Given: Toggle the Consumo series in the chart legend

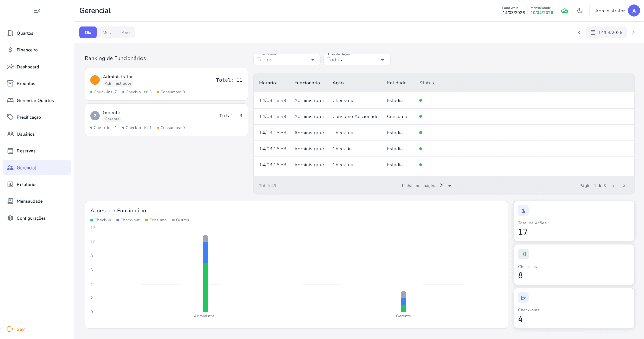Looking at the screenshot, I should click(156, 220).
